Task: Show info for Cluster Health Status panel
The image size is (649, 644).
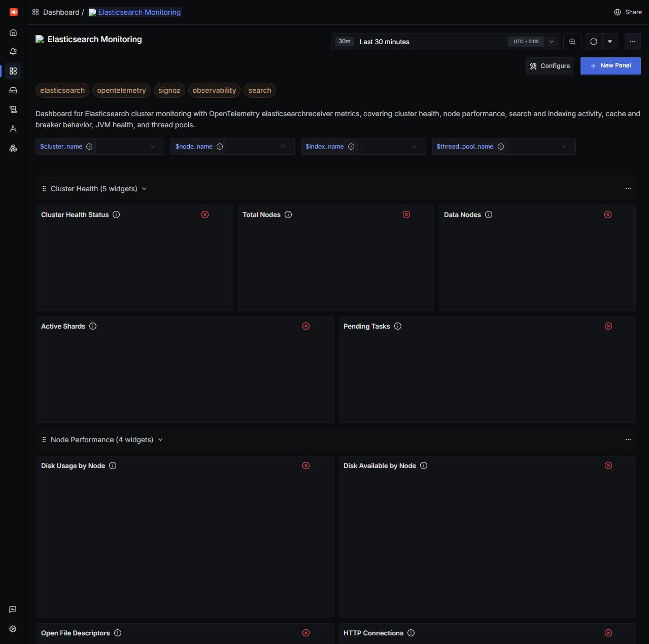Action: tap(116, 214)
